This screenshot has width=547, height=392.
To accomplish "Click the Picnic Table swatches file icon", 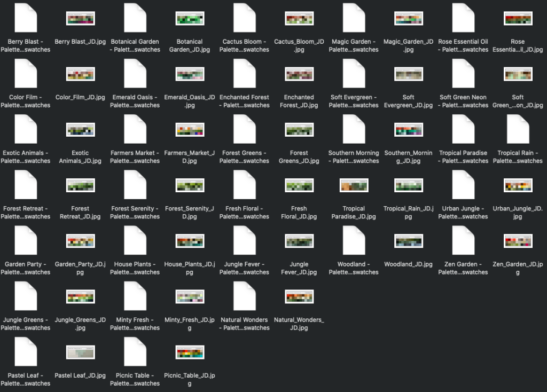I will tap(135, 352).
